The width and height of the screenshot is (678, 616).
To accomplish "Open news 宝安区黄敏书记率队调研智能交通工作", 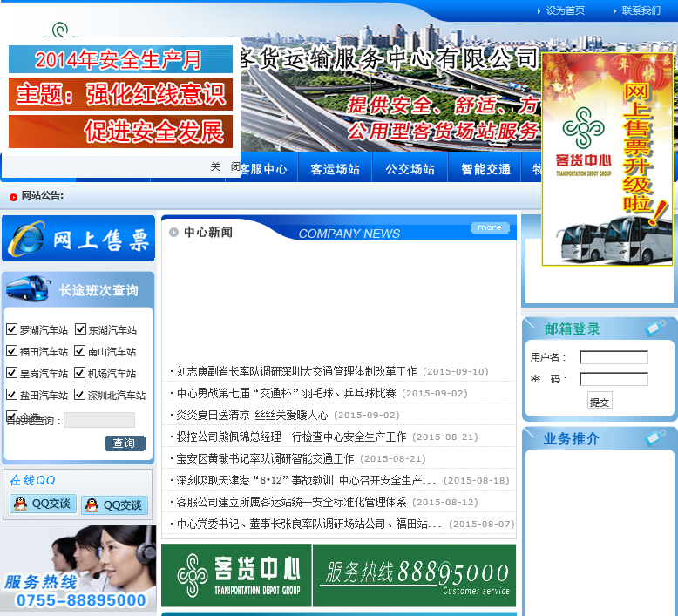I will pos(265,458).
